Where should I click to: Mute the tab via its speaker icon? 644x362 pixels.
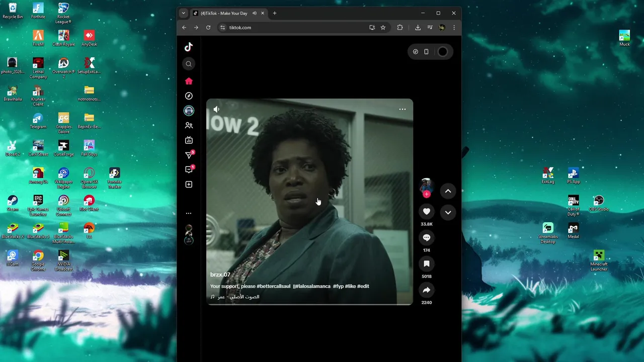tap(255, 13)
